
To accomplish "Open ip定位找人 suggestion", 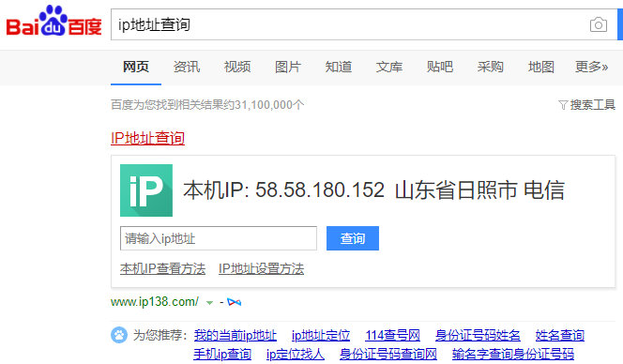I will point(296,354).
